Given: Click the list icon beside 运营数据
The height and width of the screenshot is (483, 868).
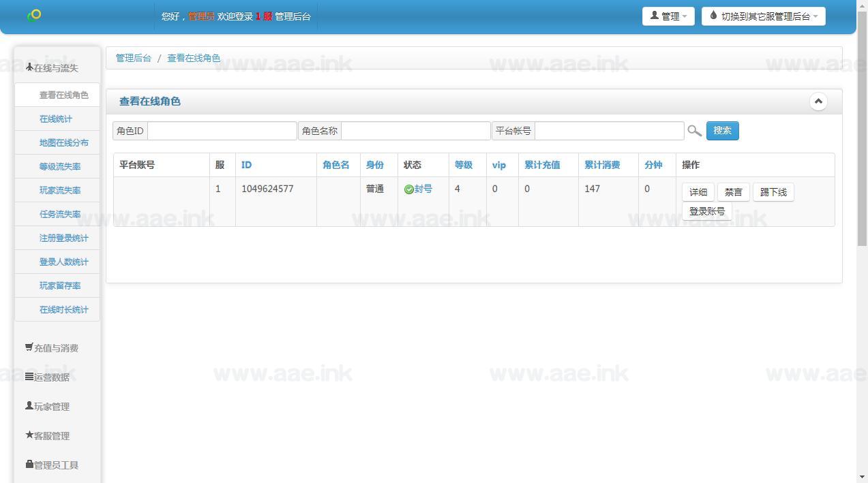Looking at the screenshot, I should (28, 376).
